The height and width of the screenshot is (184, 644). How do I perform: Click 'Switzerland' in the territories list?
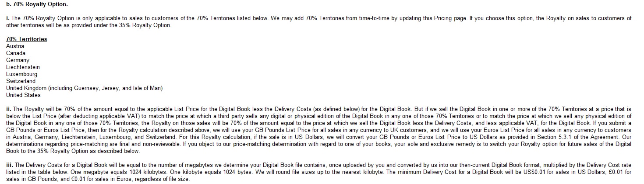click(21, 81)
